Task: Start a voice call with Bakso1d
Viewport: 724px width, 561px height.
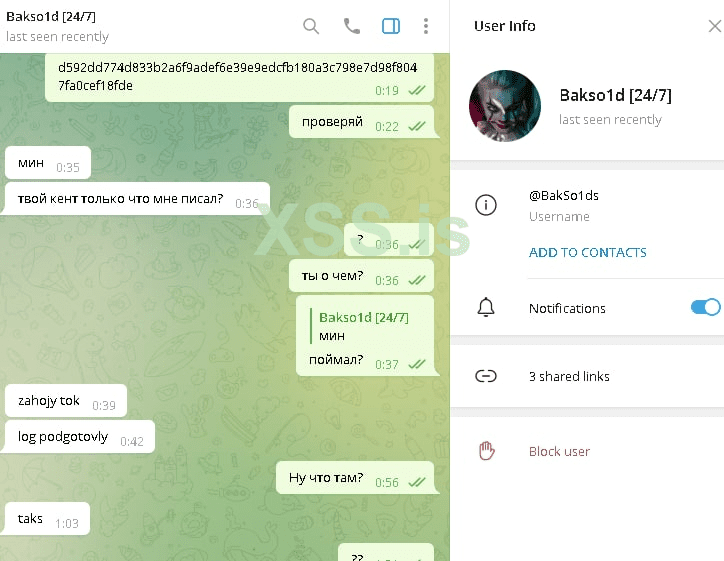Action: 352,26
